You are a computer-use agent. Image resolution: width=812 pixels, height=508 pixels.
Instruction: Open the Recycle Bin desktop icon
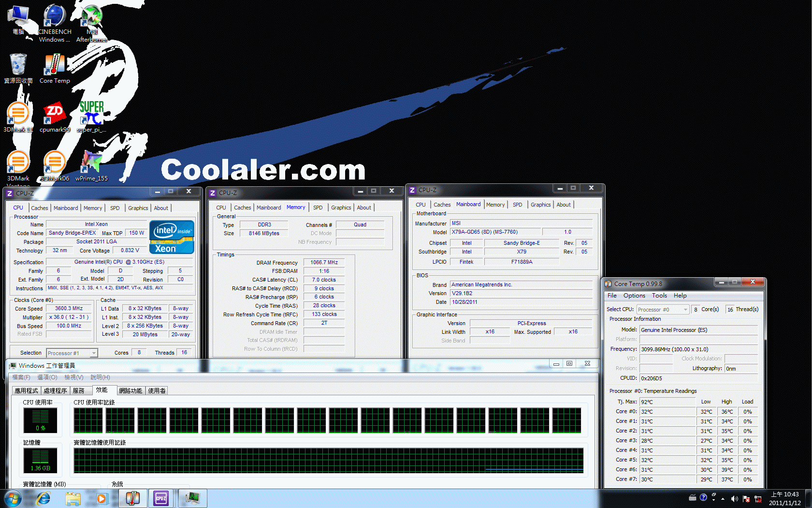click(18, 69)
